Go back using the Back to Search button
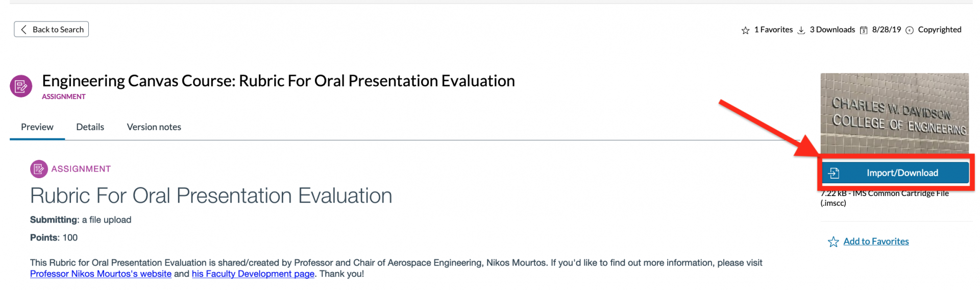This screenshot has width=980, height=290. coord(52,30)
